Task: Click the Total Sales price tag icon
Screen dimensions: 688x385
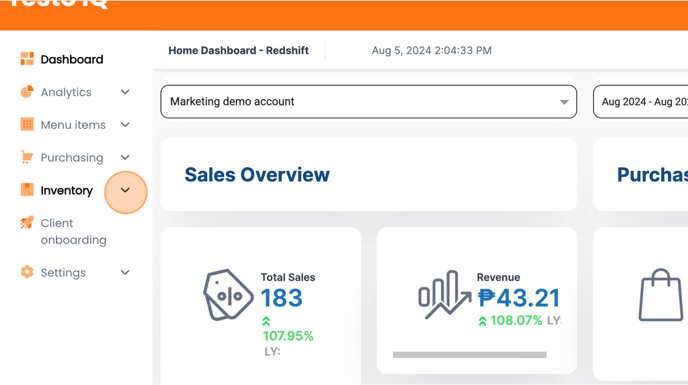Action: click(x=228, y=295)
